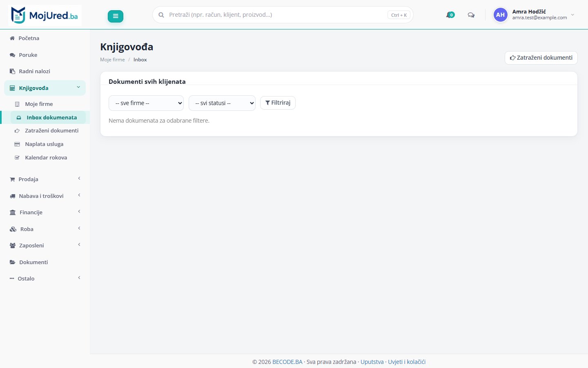Viewport: 588px width, 368px height.
Task: Click the Prodaja shopping cart icon
Action: [x=12, y=179]
